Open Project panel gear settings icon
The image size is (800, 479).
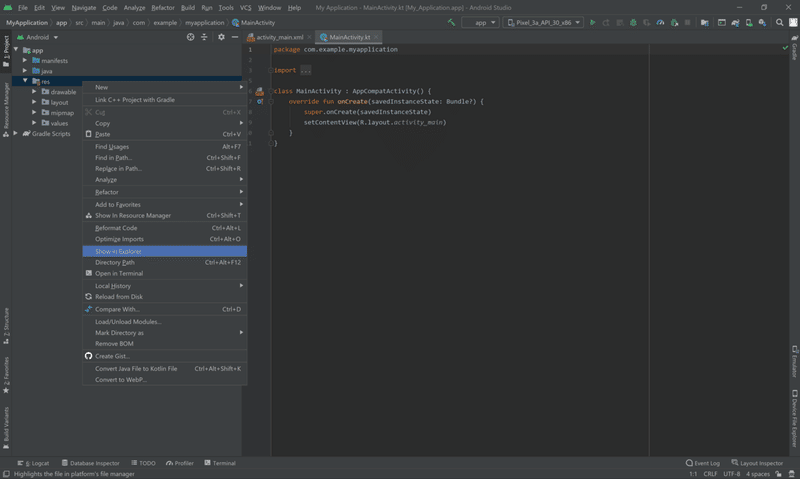tap(221, 37)
